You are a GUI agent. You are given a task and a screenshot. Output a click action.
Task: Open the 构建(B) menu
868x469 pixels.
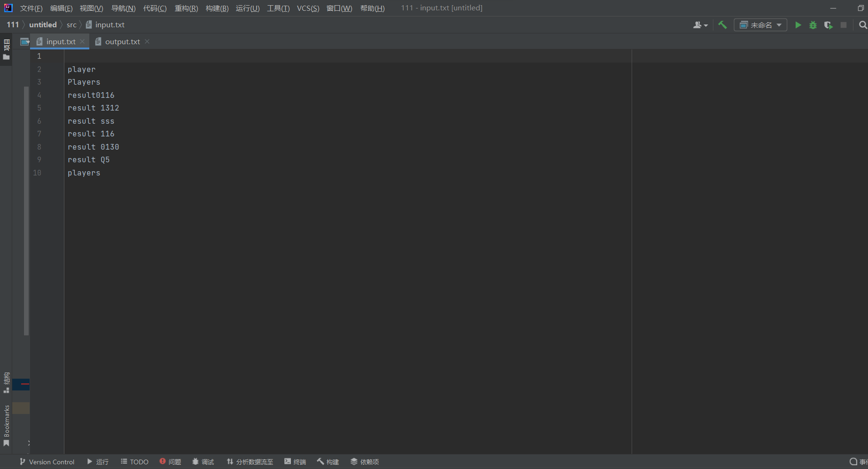(217, 8)
